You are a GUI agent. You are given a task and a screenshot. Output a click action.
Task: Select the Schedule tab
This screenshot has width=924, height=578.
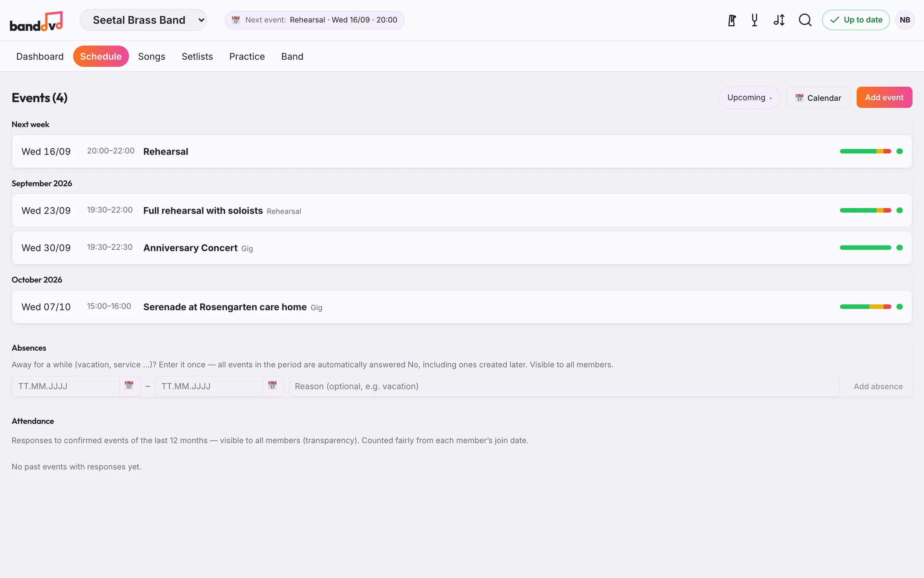click(x=101, y=56)
